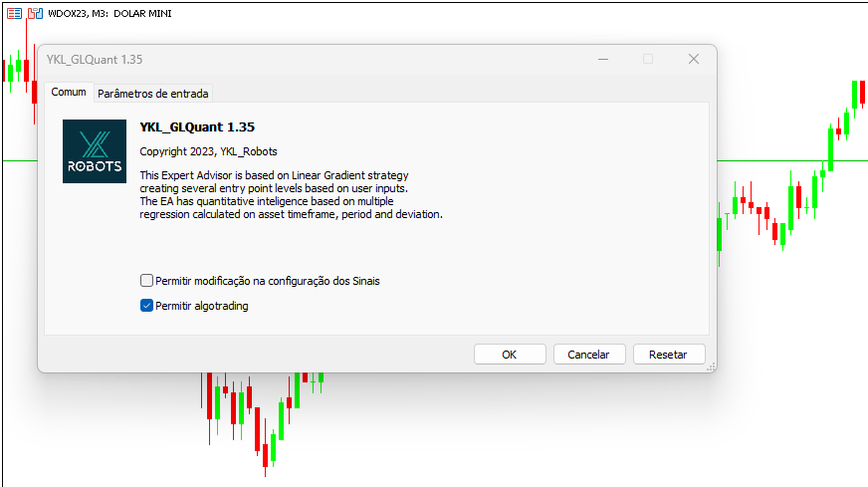
Task: Click the YKL_GLQuant 1.35 title bar text
Action: click(95, 60)
